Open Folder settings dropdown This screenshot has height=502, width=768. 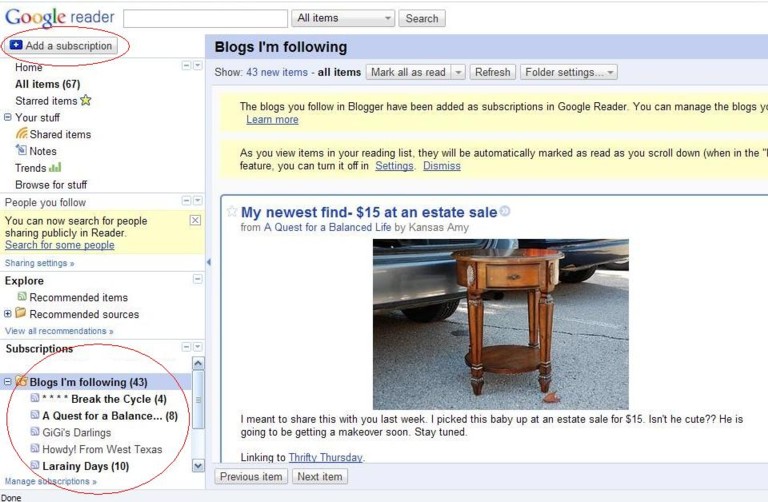pos(569,72)
